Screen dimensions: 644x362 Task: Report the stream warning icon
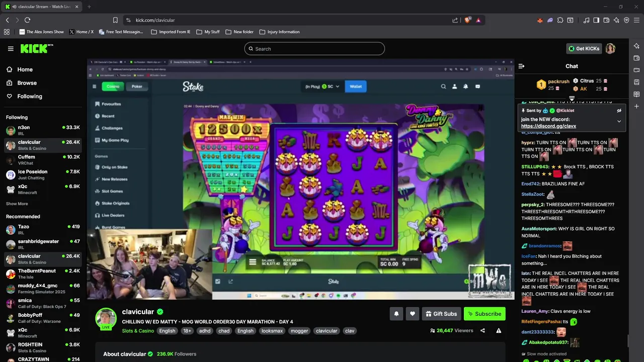(499, 331)
